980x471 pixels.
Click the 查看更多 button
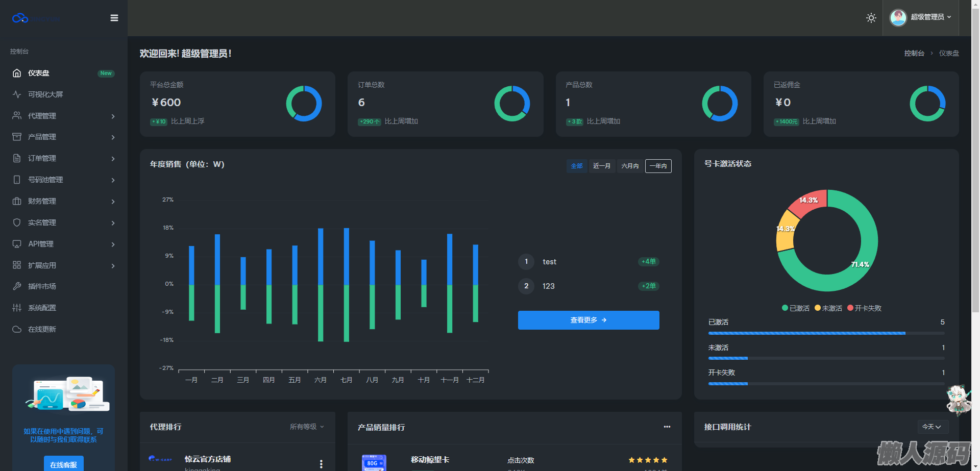[588, 320]
